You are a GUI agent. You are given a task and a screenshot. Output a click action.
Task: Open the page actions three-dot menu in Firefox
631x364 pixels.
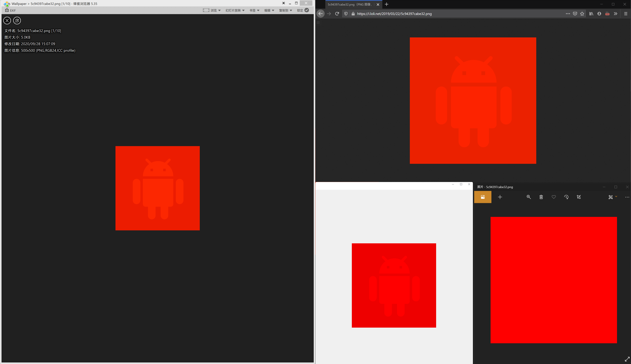coord(568,14)
